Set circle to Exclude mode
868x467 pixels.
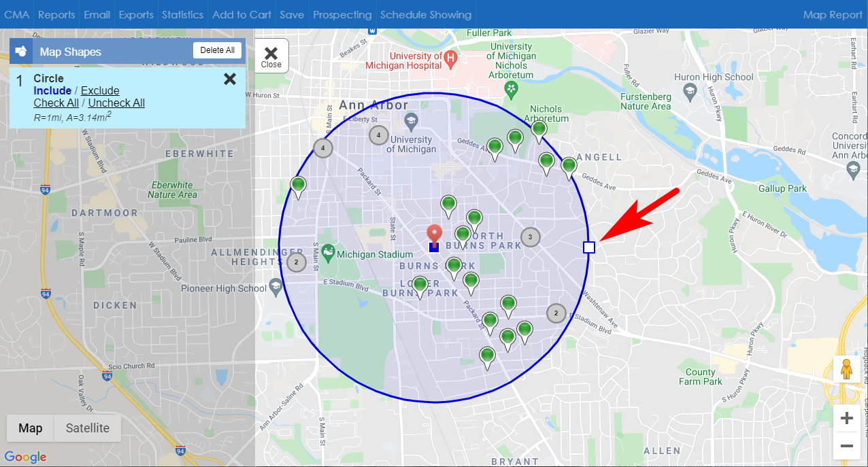pos(100,91)
